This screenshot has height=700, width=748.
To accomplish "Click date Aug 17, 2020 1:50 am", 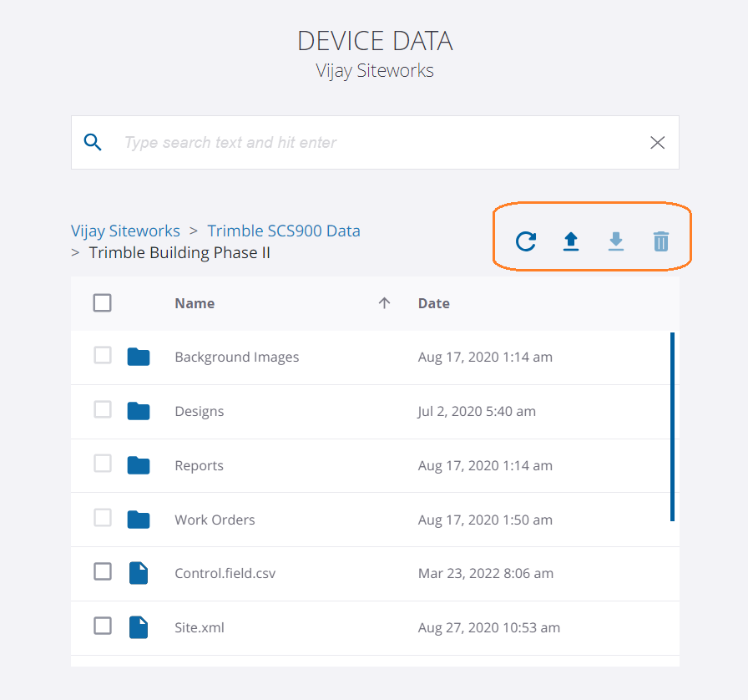I will click(x=485, y=520).
